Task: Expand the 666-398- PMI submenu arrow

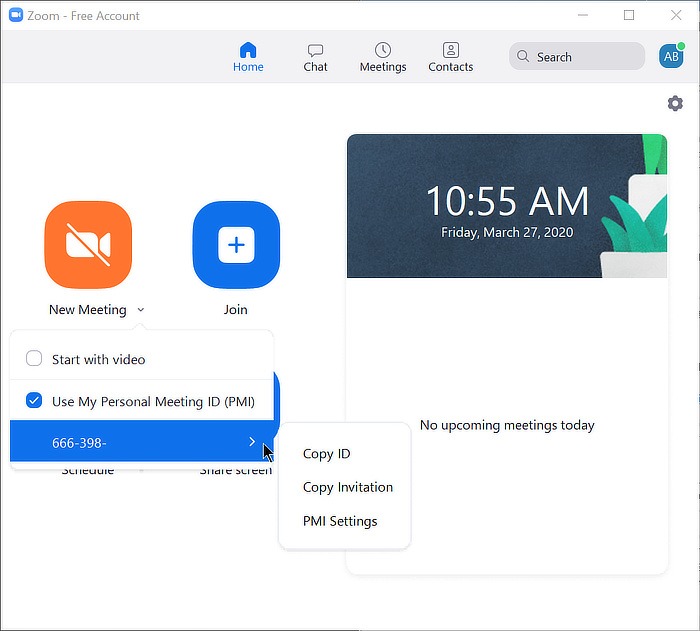Action: click(252, 442)
